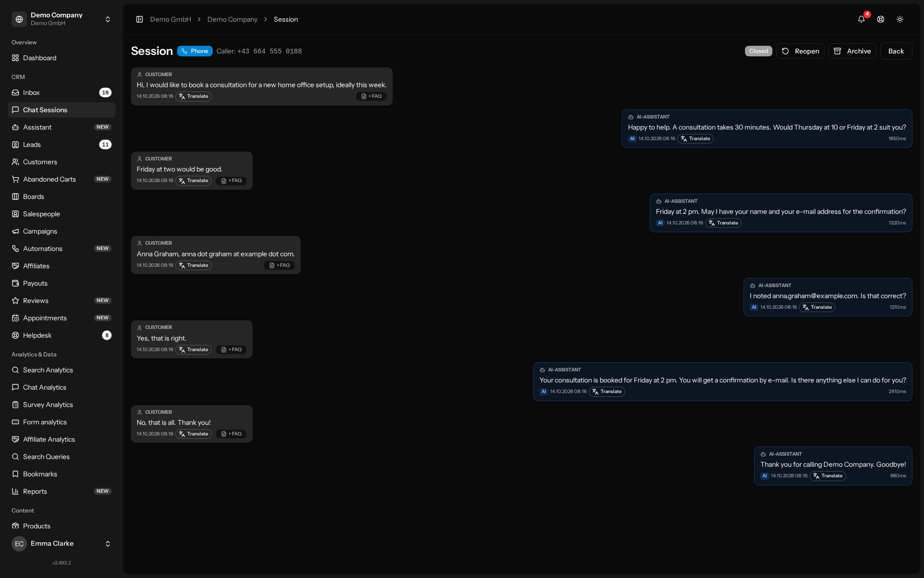The height and width of the screenshot is (578, 924).
Task: Click the Boards columns icon
Action: (15, 197)
